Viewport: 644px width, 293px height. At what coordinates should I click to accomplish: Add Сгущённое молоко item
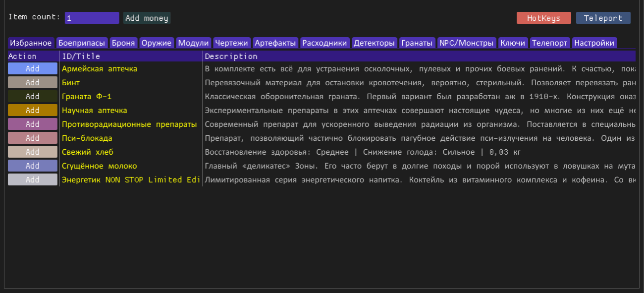33,166
